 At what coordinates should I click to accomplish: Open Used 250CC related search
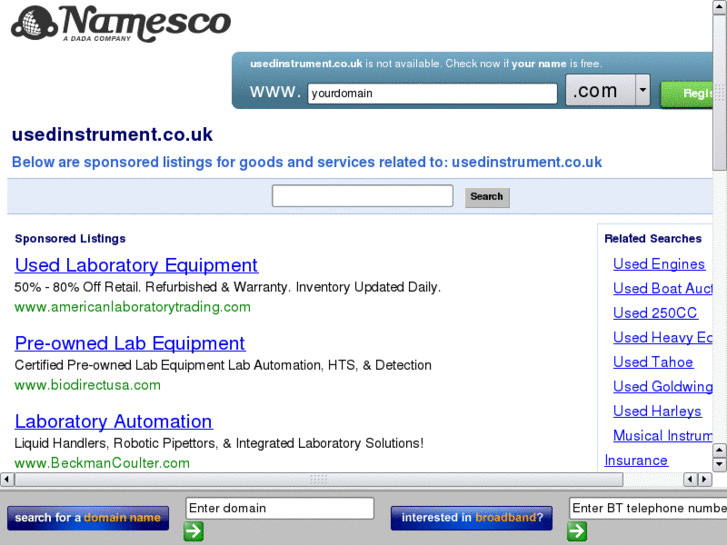coord(655,313)
